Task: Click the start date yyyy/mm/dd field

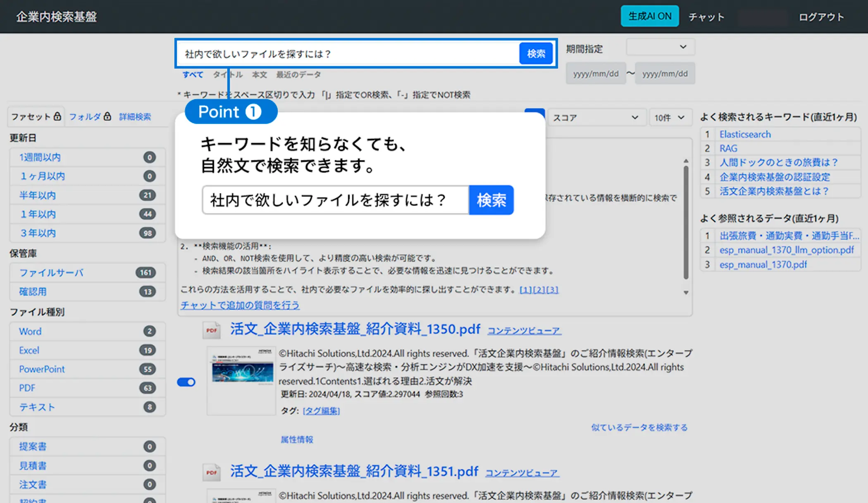Action: pos(596,74)
